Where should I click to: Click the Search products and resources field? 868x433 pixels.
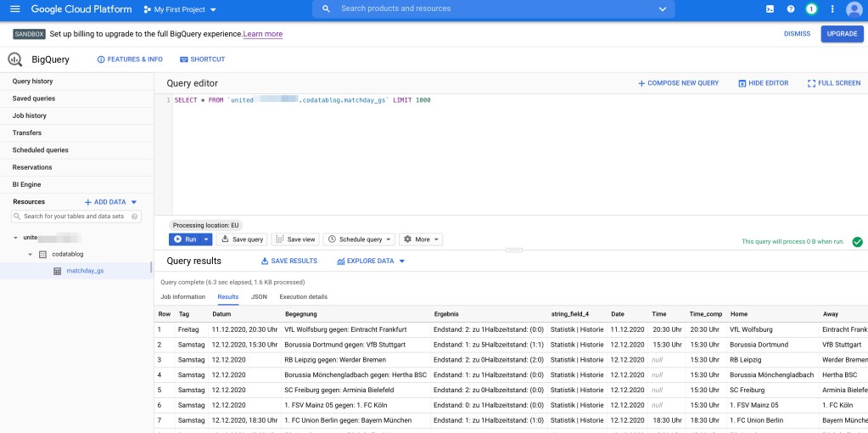493,8
